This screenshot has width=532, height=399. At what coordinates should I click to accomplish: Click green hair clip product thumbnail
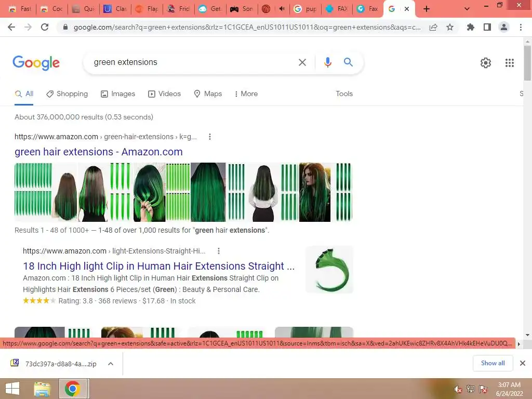click(x=329, y=270)
